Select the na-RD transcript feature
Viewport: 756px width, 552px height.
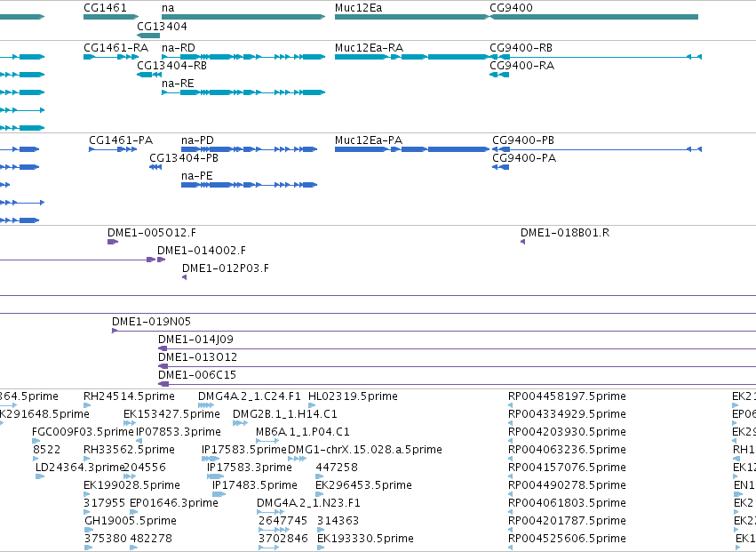[x=243, y=57]
